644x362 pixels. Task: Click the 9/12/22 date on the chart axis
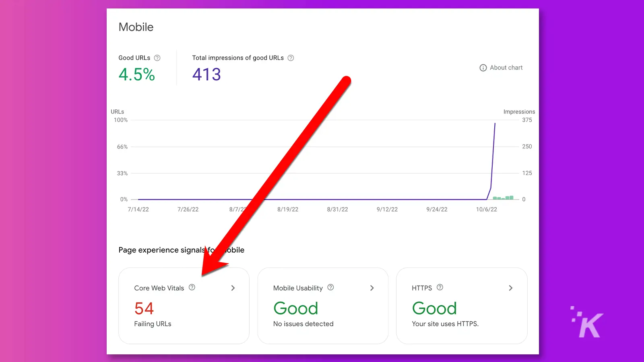387,210
